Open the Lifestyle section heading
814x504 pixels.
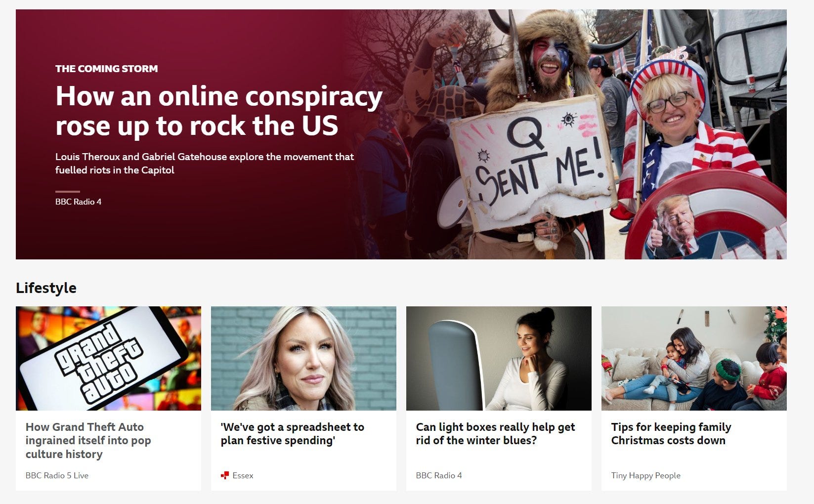(46, 288)
